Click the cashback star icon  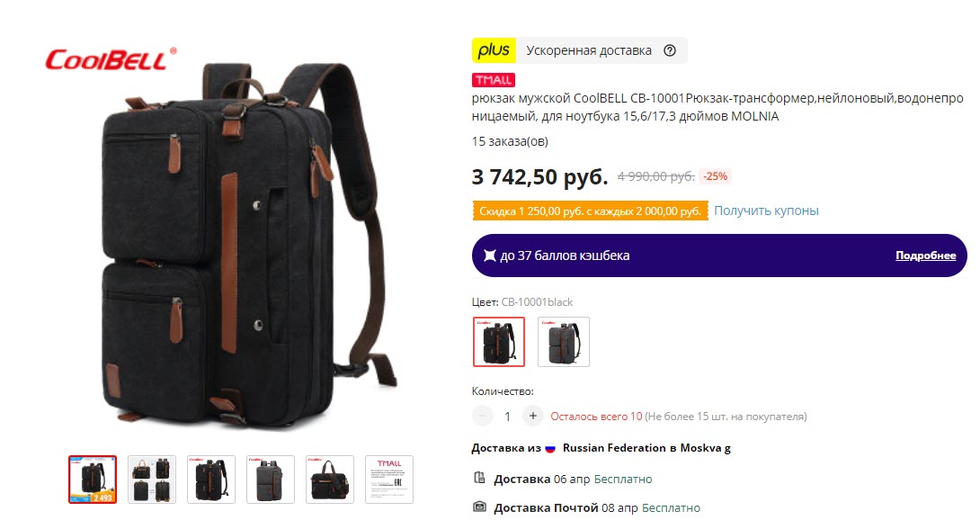tap(490, 256)
